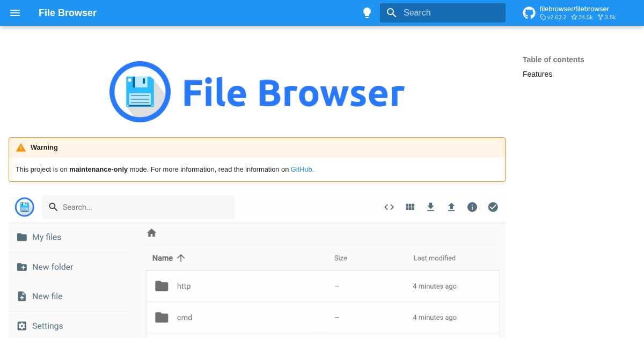Click the download arrow icon
This screenshot has height=338, width=644.
click(430, 207)
